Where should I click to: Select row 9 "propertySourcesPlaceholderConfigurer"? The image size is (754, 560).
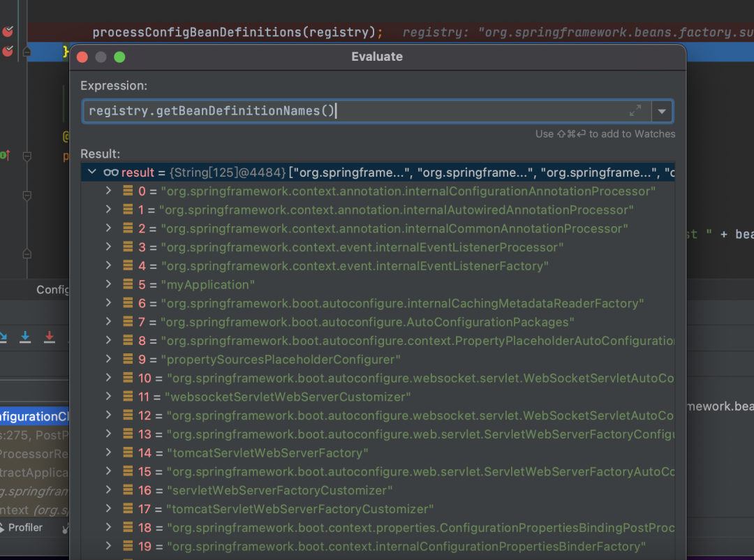pyautogui.click(x=378, y=360)
